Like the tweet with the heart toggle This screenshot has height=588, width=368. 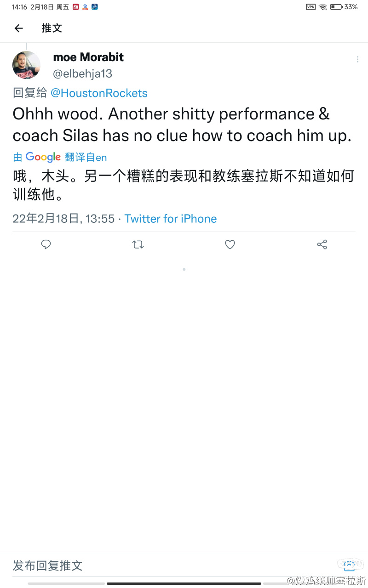pos(230,244)
